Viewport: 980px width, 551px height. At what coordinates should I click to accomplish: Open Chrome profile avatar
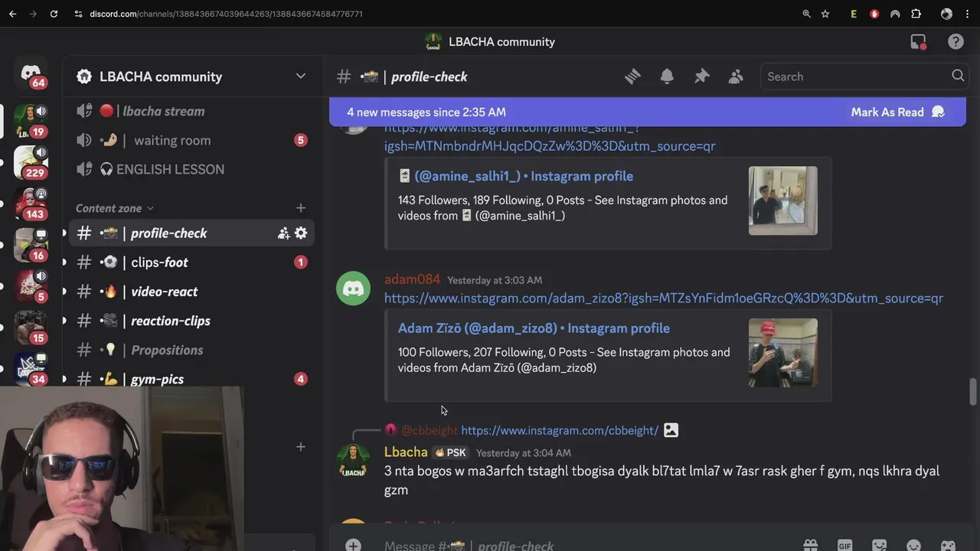coord(946,14)
